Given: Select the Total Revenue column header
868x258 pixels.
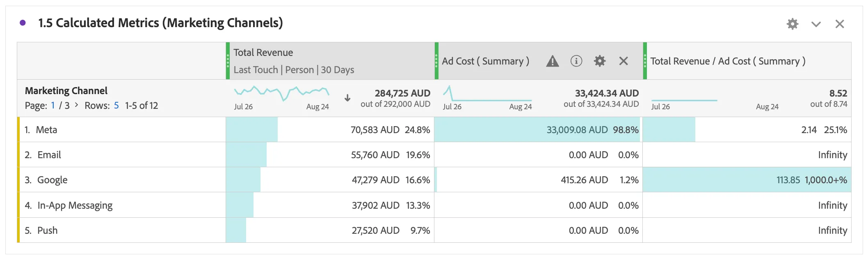Looking at the screenshot, I should click(330, 61).
